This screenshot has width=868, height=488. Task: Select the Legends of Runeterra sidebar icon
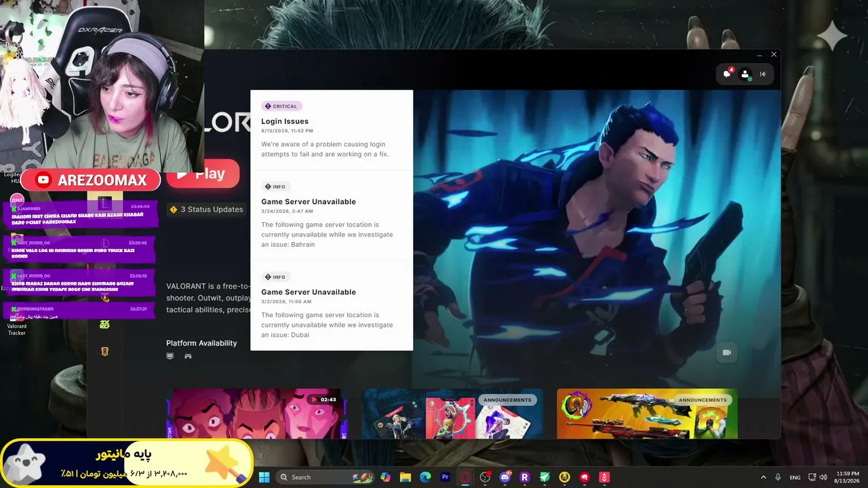pos(104,351)
